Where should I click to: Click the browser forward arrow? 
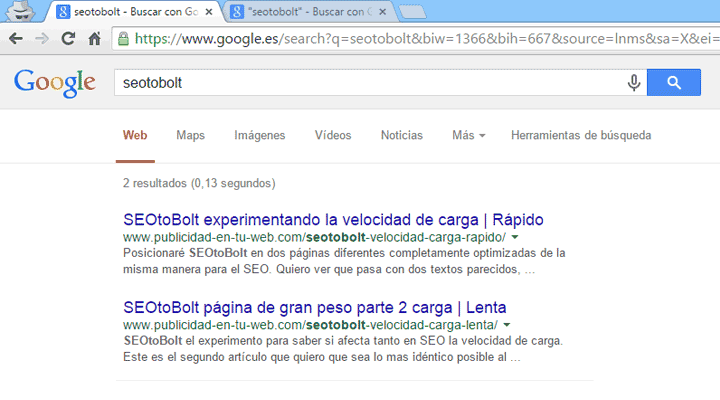(x=42, y=40)
